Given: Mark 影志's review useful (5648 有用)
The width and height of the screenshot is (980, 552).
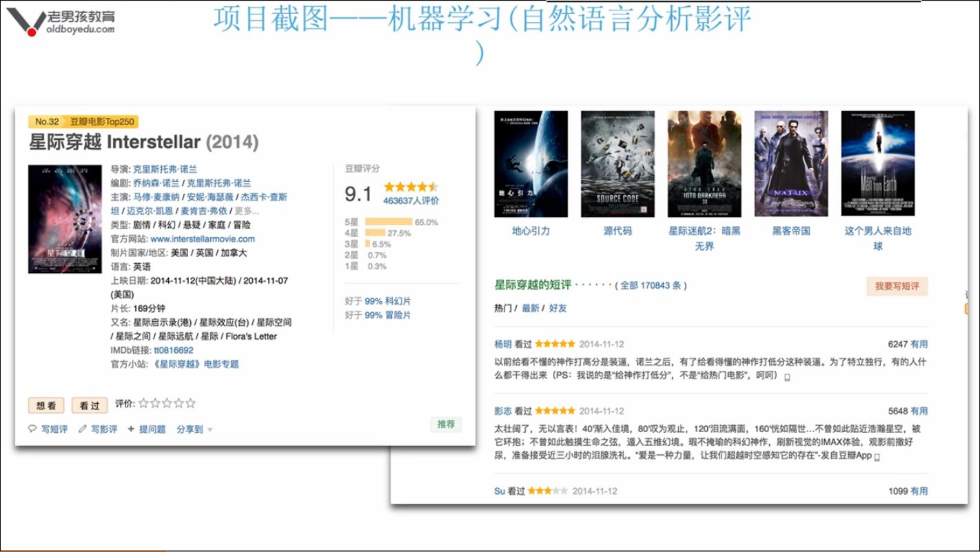Looking at the screenshot, I should 919,411.
